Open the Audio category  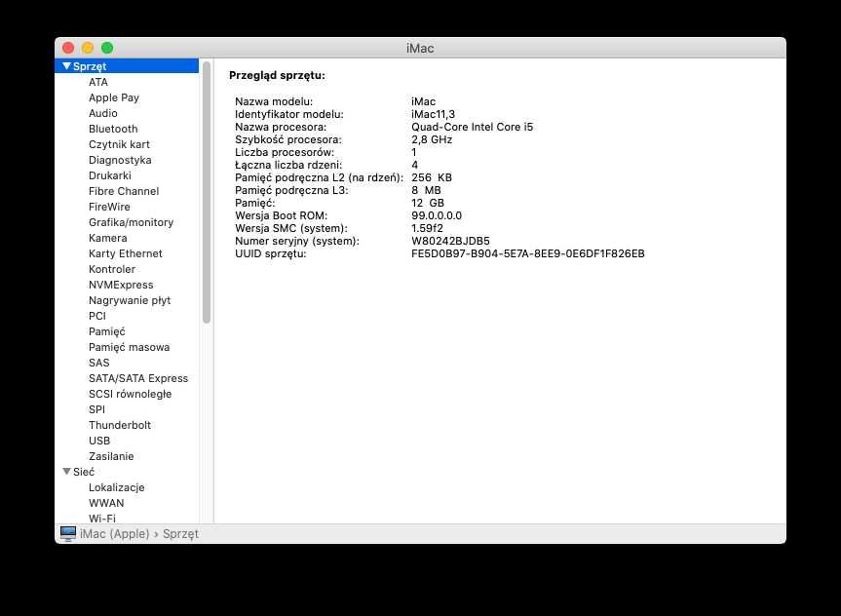[103, 113]
